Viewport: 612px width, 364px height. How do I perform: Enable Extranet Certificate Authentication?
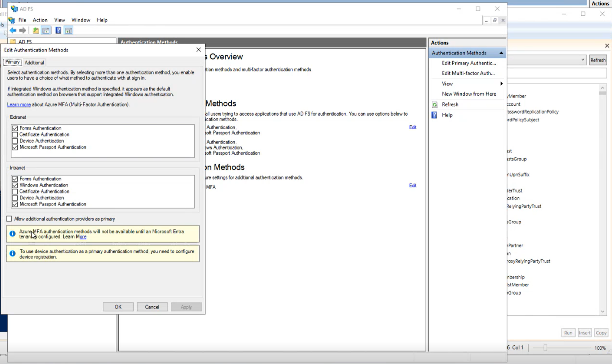tap(15, 135)
